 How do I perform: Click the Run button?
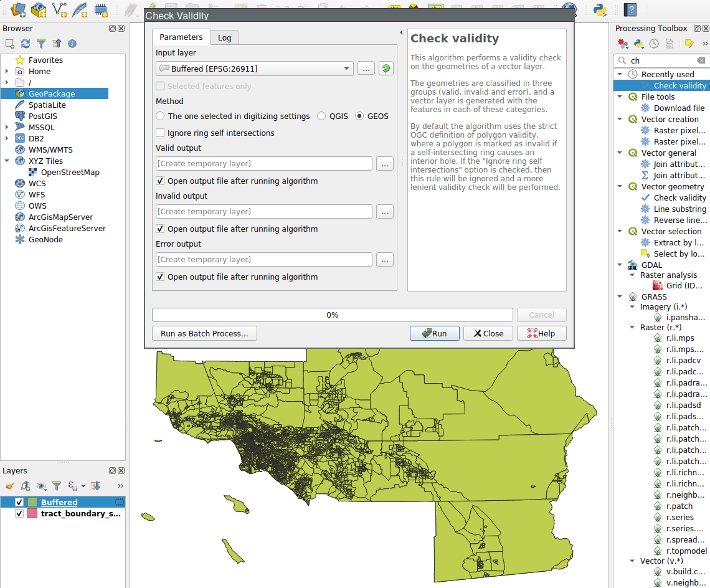(434, 333)
